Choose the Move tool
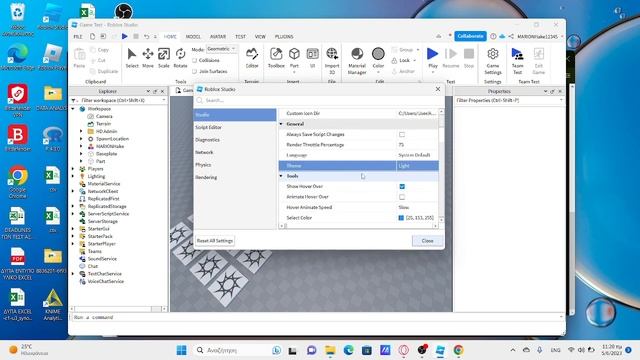This screenshot has width=640, height=360. click(148, 58)
